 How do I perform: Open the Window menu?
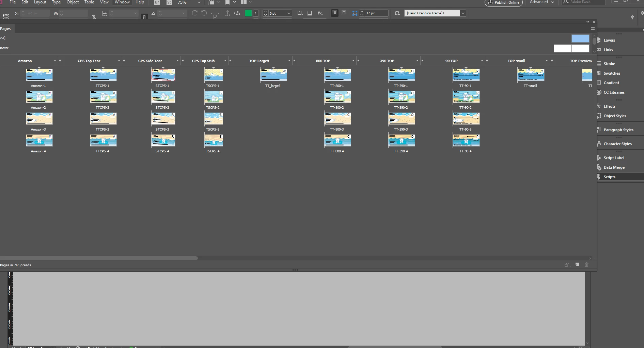pyautogui.click(x=122, y=2)
